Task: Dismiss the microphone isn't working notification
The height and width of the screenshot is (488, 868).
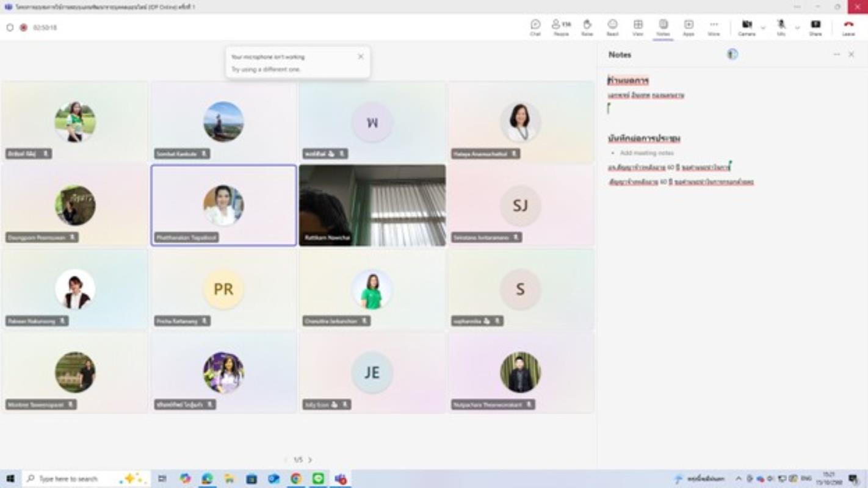Action: pos(361,57)
